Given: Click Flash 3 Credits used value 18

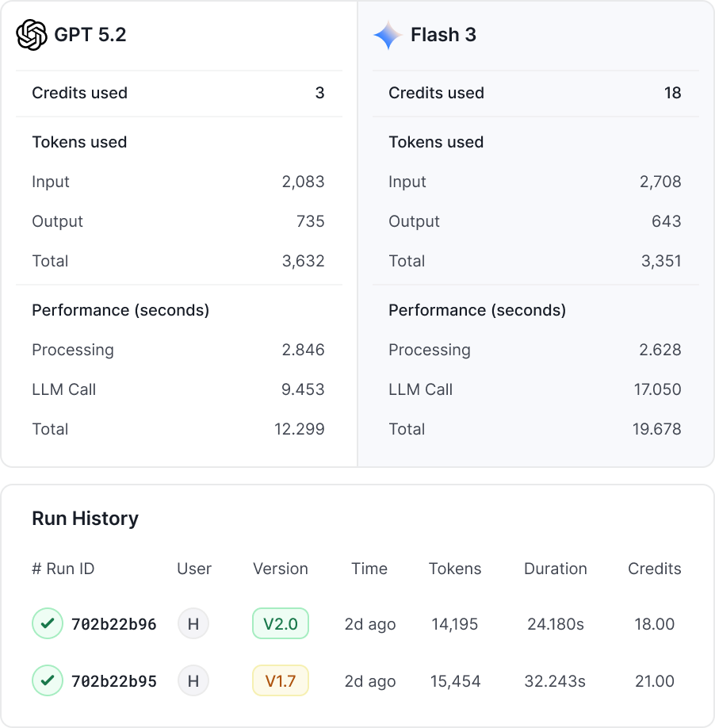Looking at the screenshot, I should [x=672, y=93].
